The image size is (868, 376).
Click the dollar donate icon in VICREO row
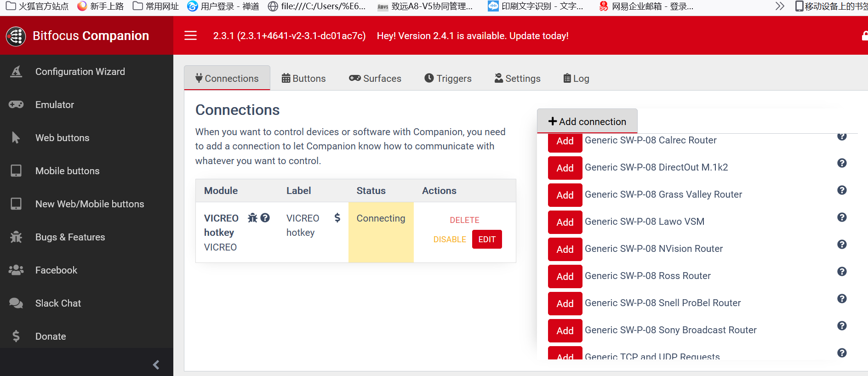pos(337,218)
